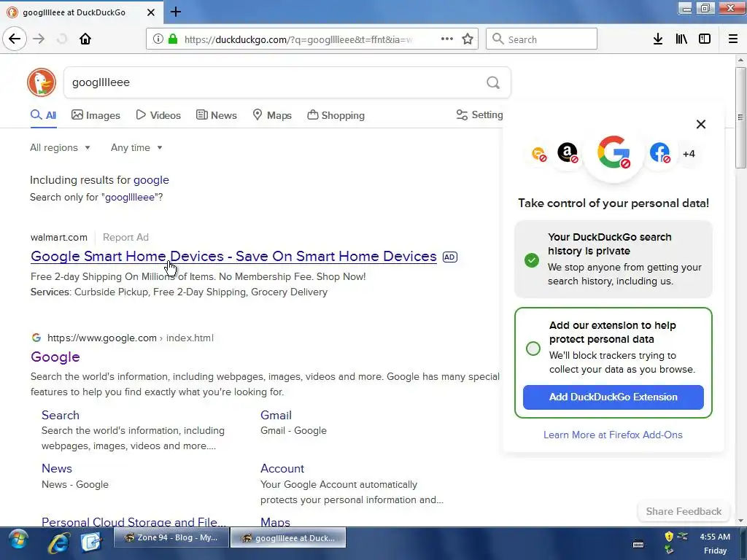Viewport: 747px width, 560px height.
Task: Click the DuckDuckGo duck logo
Action: (x=42, y=82)
